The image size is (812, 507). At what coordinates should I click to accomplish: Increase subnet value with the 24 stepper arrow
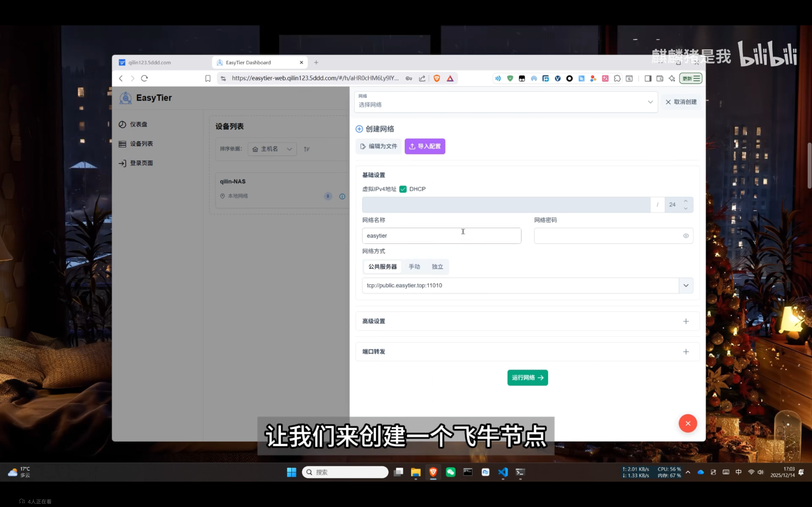point(686,201)
